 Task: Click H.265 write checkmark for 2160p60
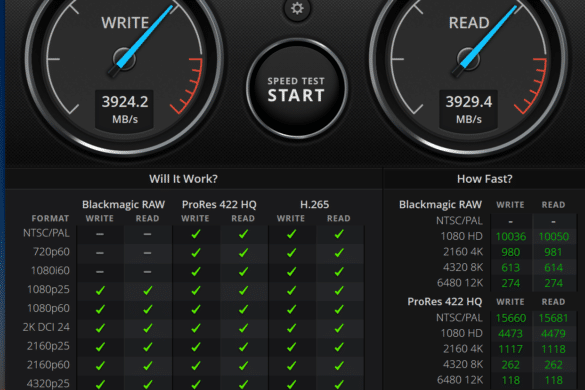291,365
